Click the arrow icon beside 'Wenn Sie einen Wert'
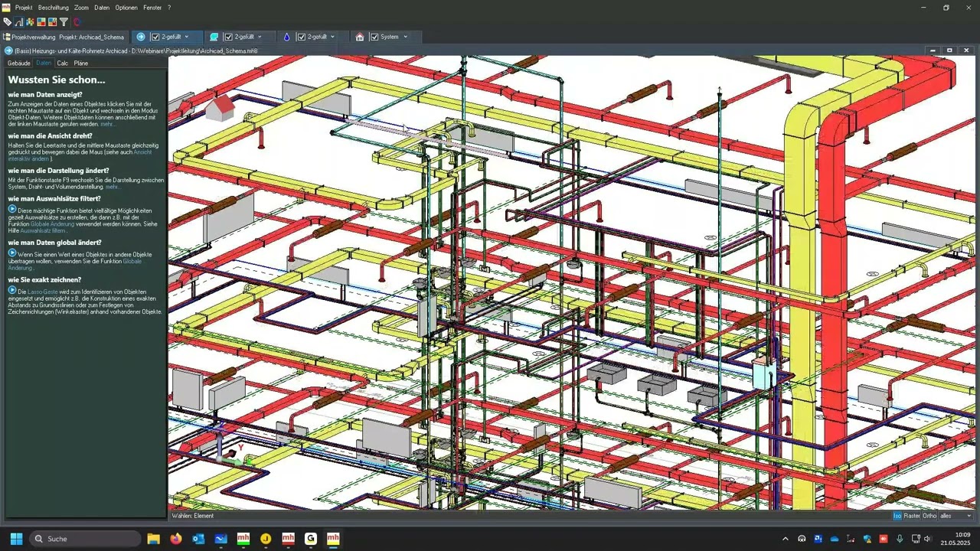 (12, 253)
